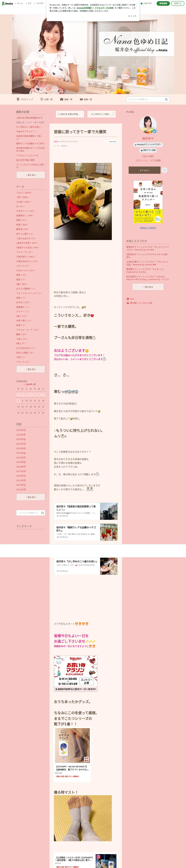Open the 静岡でレアな品種のイチゴ狩り link card

(x=86, y=532)
